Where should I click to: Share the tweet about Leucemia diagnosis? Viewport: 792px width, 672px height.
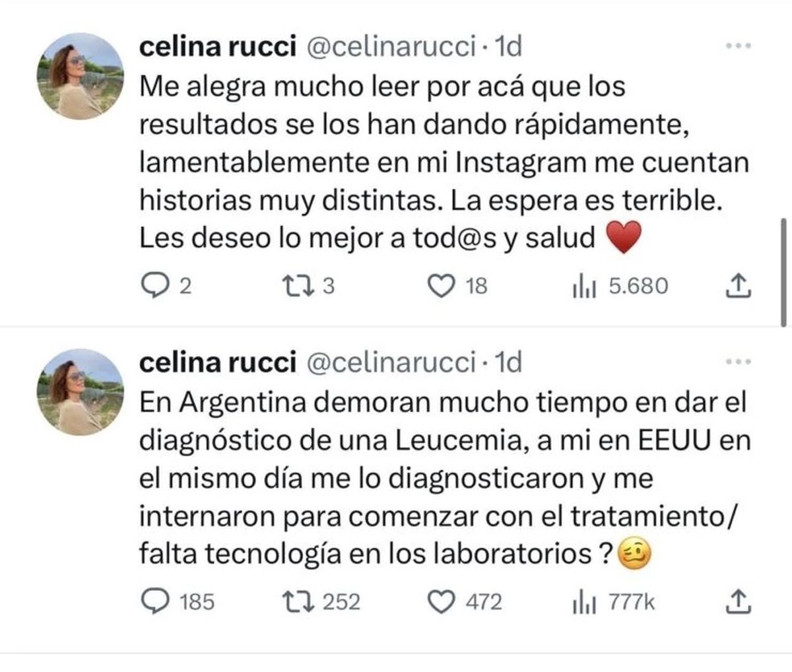[739, 600]
